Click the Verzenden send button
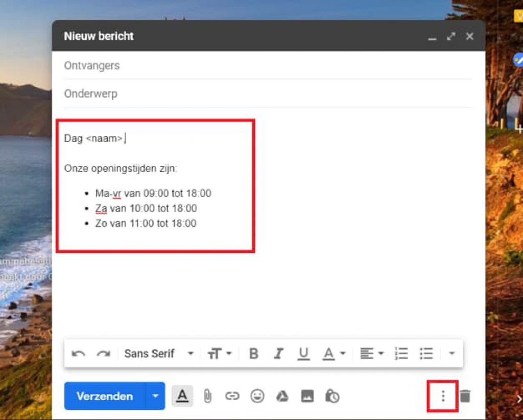Image resolution: width=523 pixels, height=420 pixels. (105, 396)
